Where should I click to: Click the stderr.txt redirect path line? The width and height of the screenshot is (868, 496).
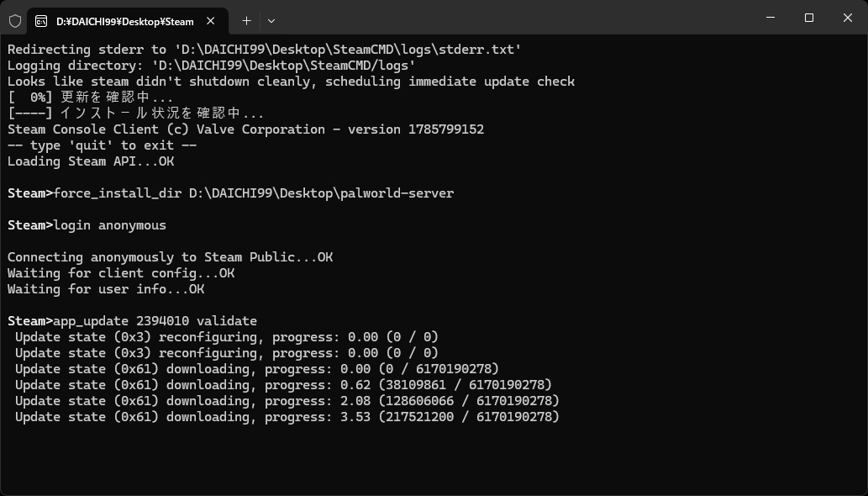(x=264, y=50)
